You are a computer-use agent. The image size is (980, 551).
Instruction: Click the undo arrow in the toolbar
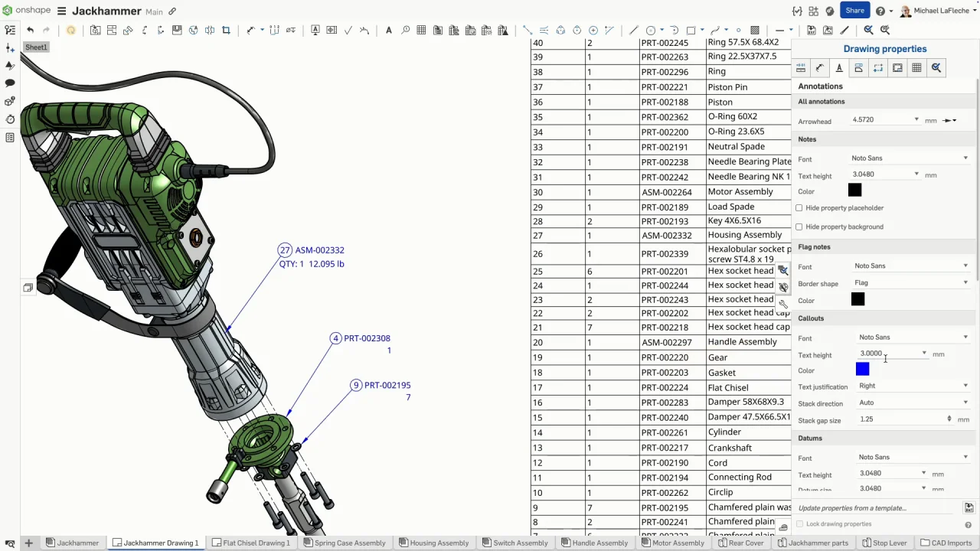pos(30,30)
